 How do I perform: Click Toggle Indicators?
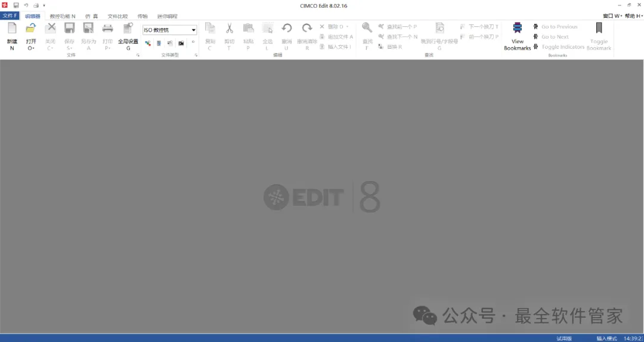pyautogui.click(x=559, y=47)
